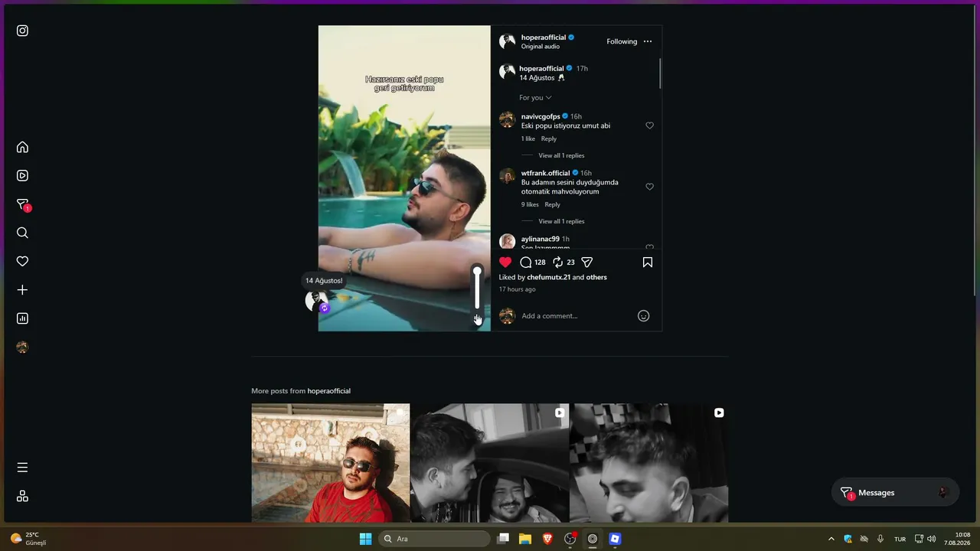Open the post's three-dot options menu

(x=648, y=41)
